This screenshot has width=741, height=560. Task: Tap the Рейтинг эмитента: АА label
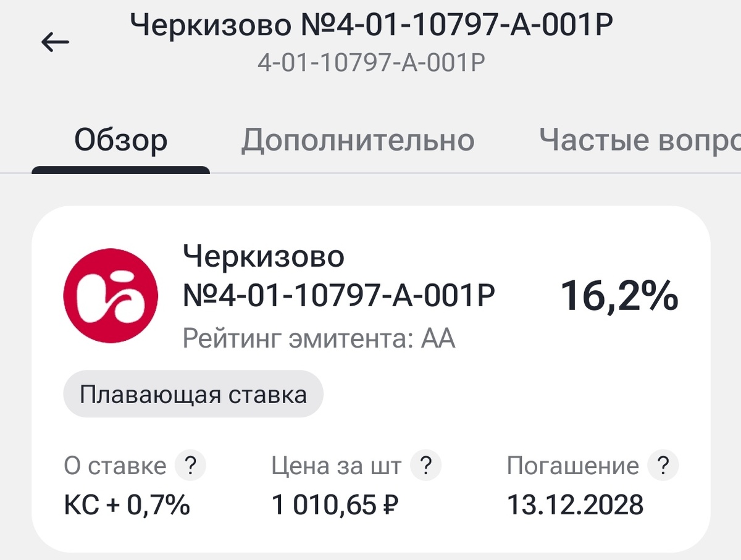319,337
